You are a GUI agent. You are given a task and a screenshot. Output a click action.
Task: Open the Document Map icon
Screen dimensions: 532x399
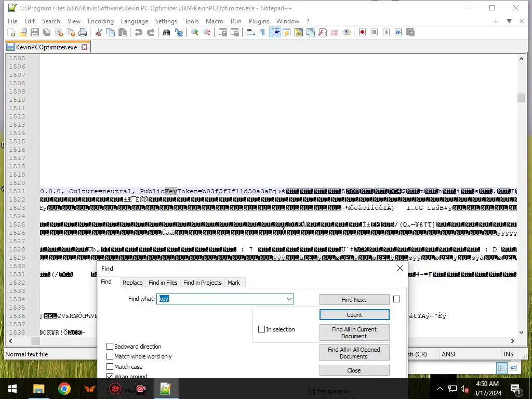pyautogui.click(x=299, y=32)
